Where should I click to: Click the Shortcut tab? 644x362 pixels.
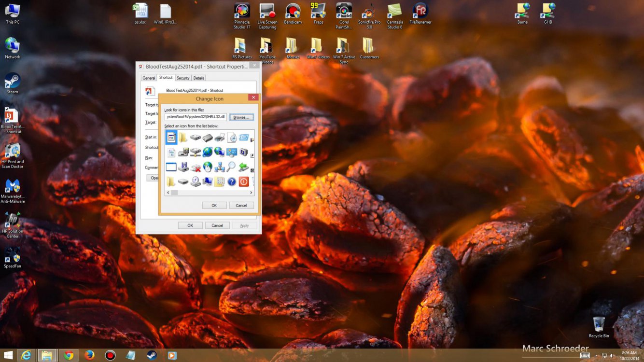[x=166, y=77]
